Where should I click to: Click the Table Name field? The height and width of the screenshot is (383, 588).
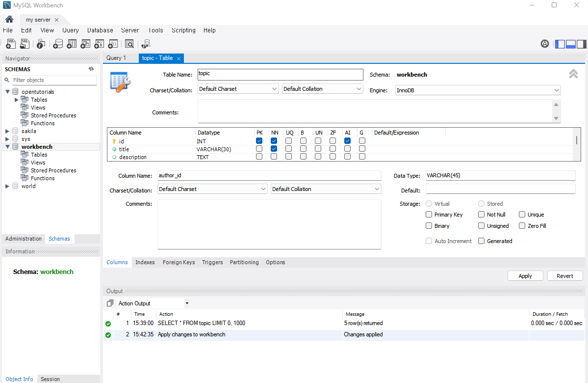pos(280,74)
